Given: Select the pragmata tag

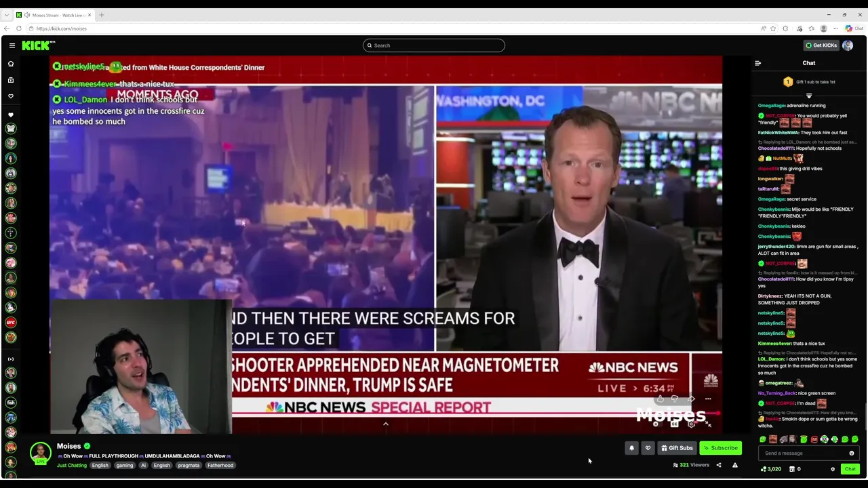Looking at the screenshot, I should point(189,466).
